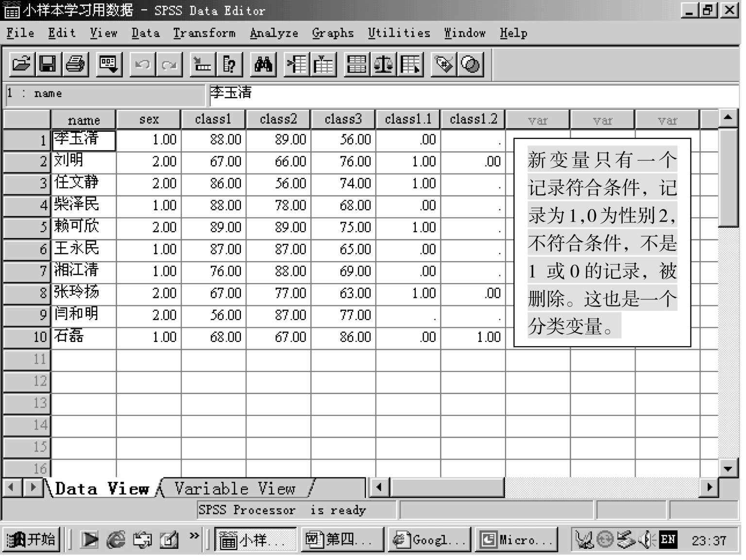The height and width of the screenshot is (560, 746).
Task: Toggle the Value Labels tag icon
Action: click(443, 64)
